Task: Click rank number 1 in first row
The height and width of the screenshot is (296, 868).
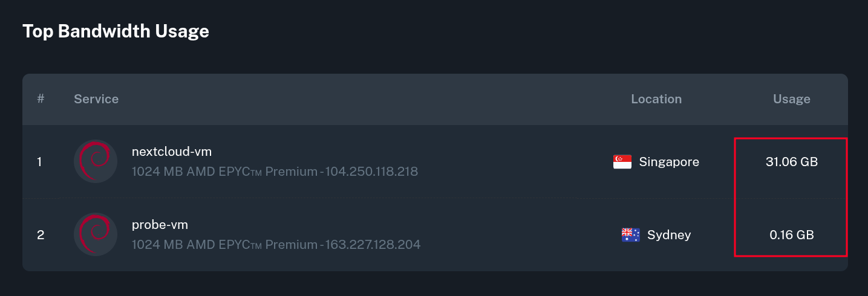Action: click(x=40, y=162)
